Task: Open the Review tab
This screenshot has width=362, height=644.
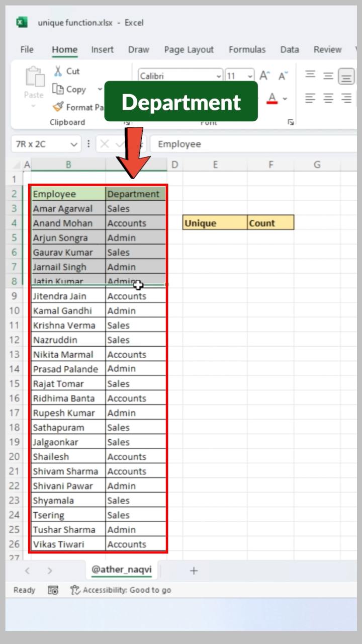Action: 327,49
